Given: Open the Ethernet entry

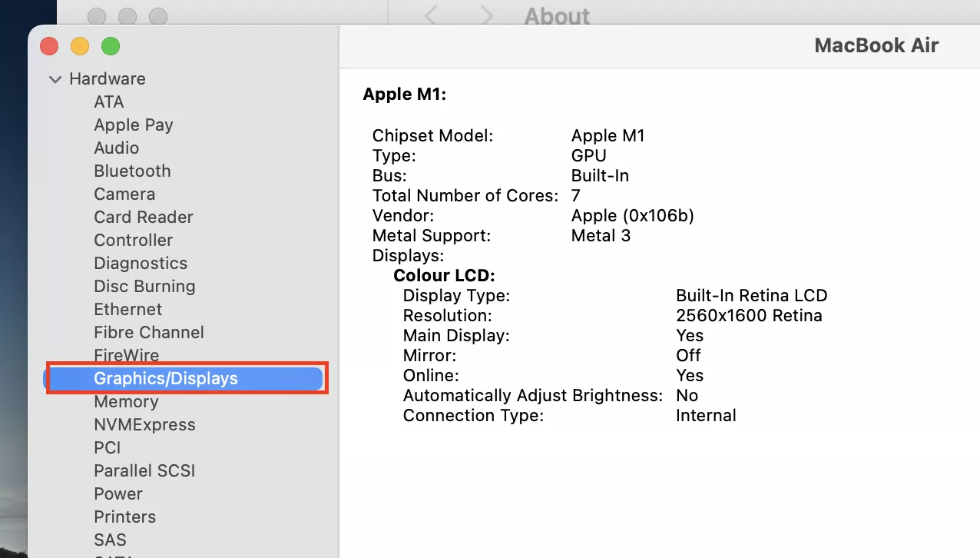Looking at the screenshot, I should [x=127, y=310].
